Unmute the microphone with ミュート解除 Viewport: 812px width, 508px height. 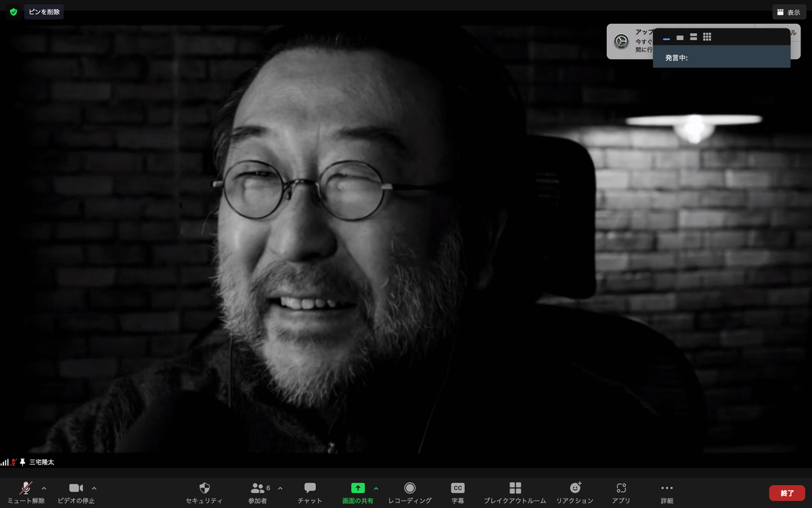[x=26, y=492]
